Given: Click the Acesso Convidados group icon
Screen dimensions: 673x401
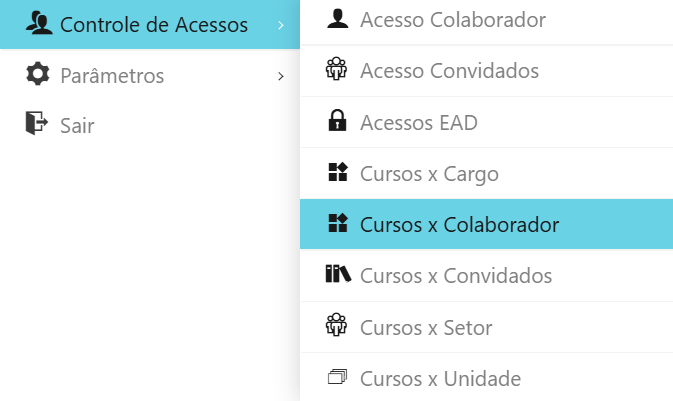Looking at the screenshot, I should [336, 69].
